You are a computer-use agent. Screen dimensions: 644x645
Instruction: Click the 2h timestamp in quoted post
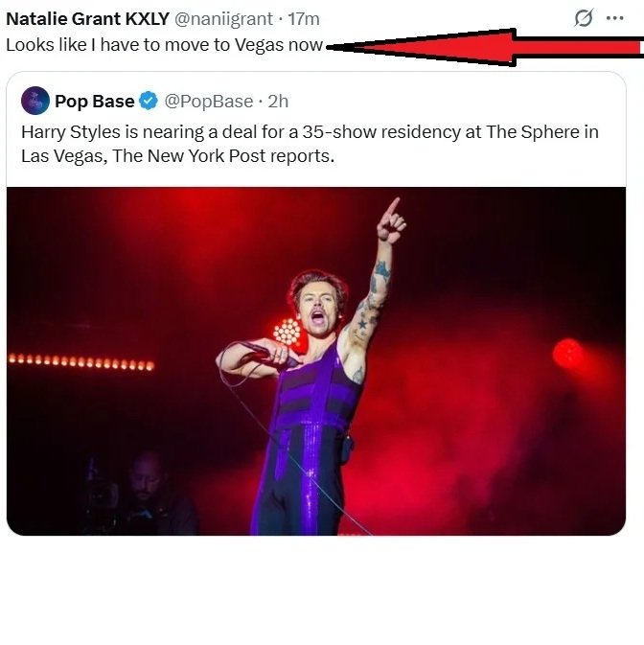pos(278,101)
